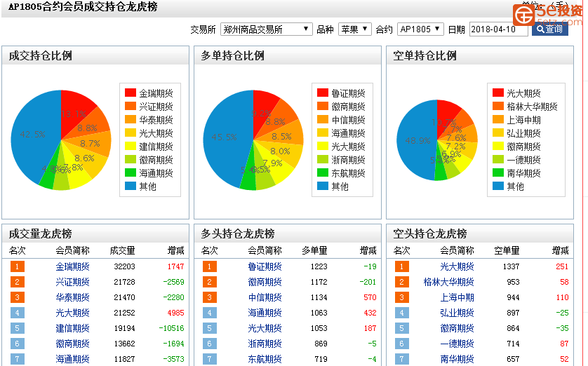Click change value 570

tap(370, 297)
